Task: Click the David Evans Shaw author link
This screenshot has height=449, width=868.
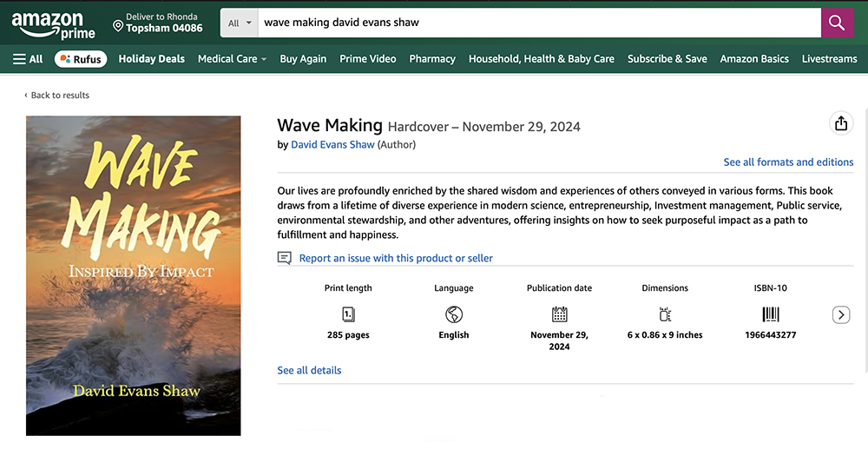Action: 332,145
